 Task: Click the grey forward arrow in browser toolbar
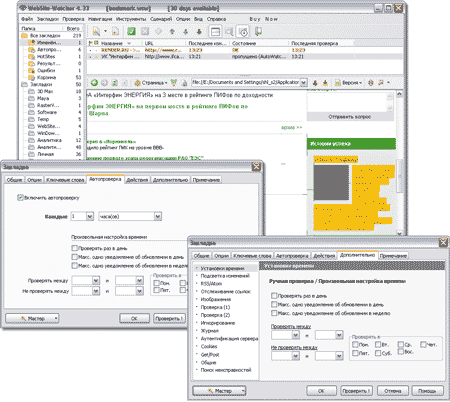coord(104,83)
